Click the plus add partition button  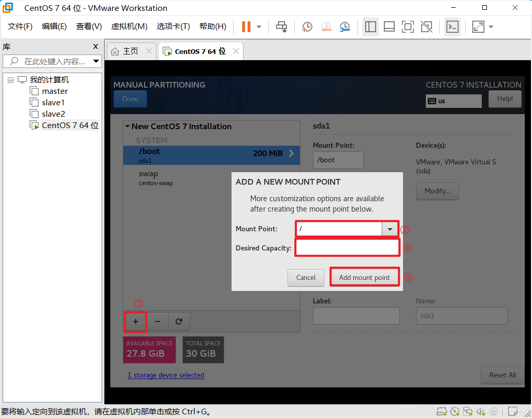tap(135, 322)
